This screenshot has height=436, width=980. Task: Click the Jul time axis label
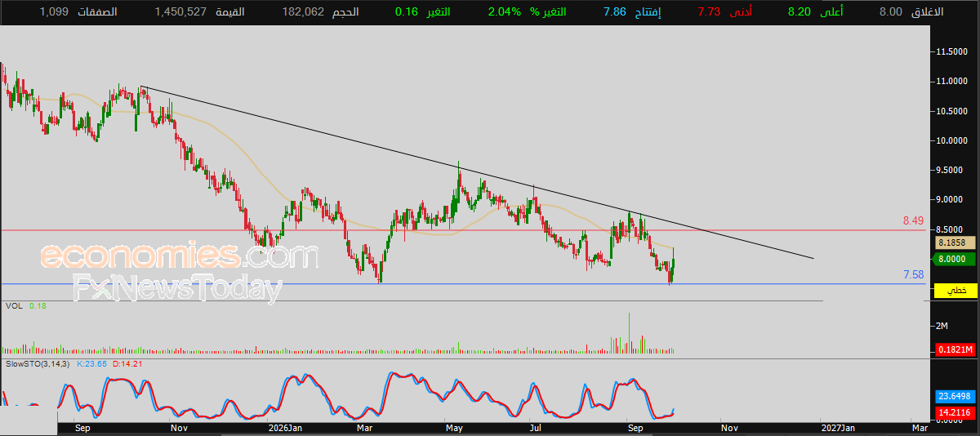pyautogui.click(x=535, y=427)
